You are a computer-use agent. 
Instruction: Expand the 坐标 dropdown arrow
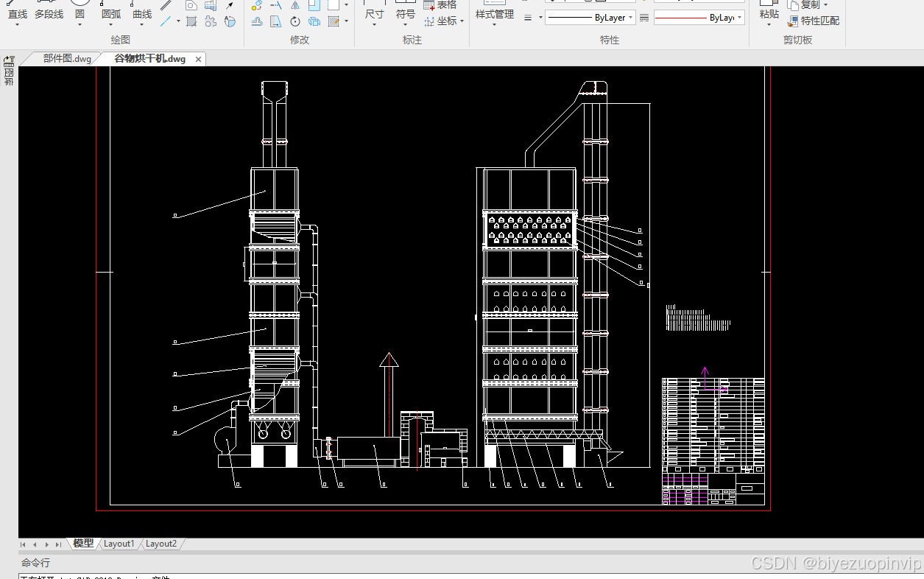point(462,21)
